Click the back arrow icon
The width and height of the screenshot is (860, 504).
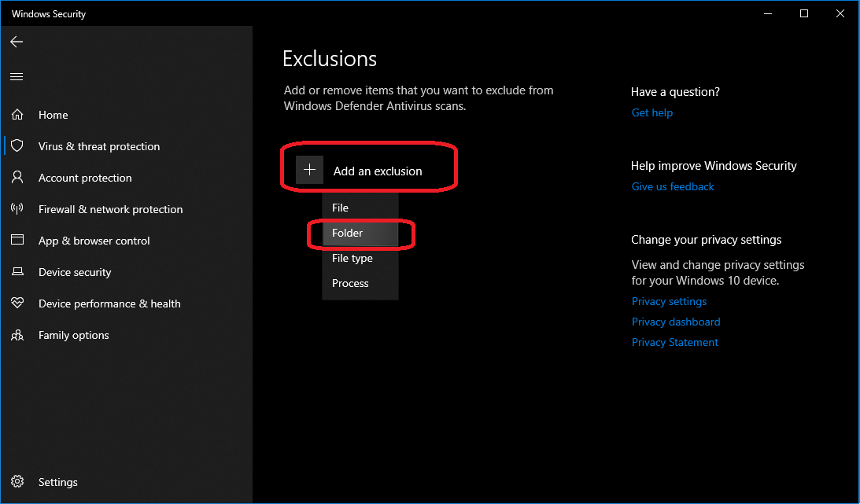(17, 42)
